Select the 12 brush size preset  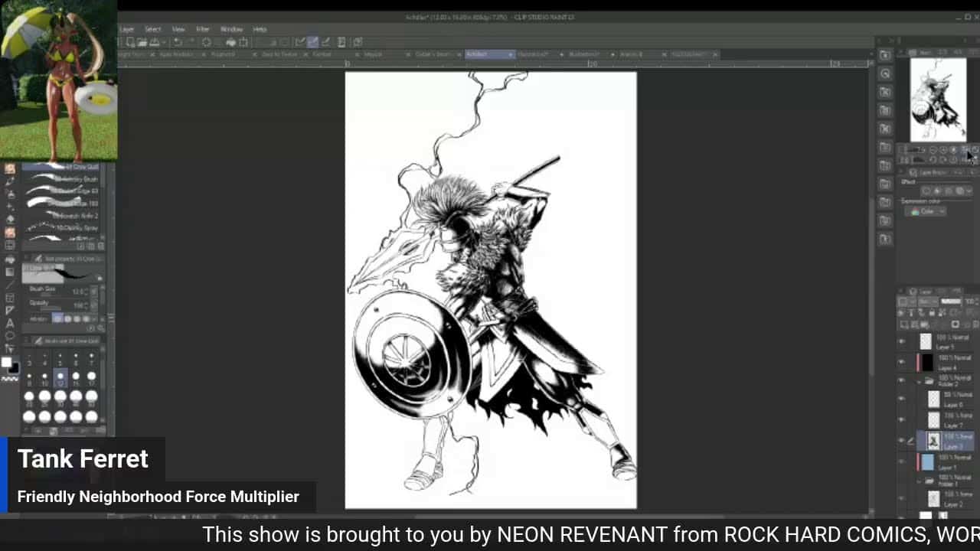[60, 378]
